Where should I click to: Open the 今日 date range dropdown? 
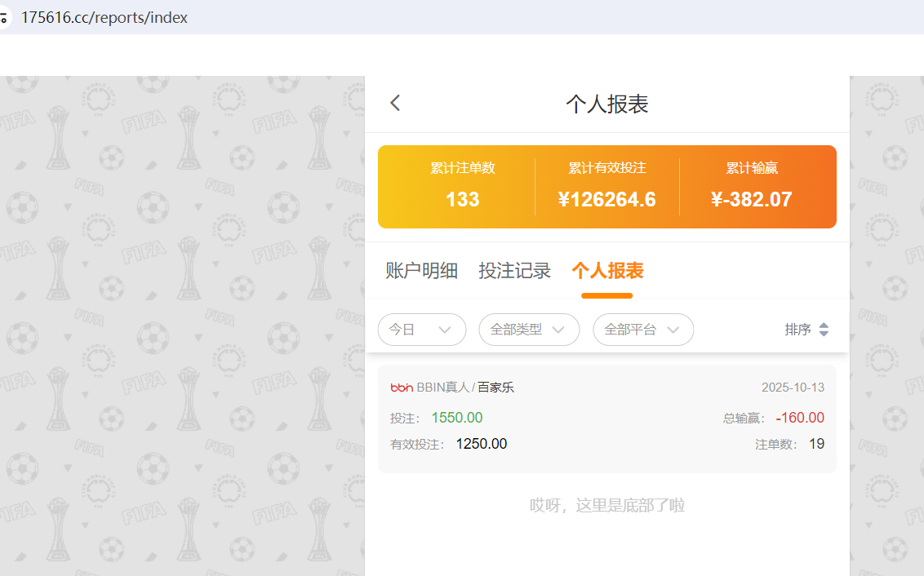coord(422,329)
